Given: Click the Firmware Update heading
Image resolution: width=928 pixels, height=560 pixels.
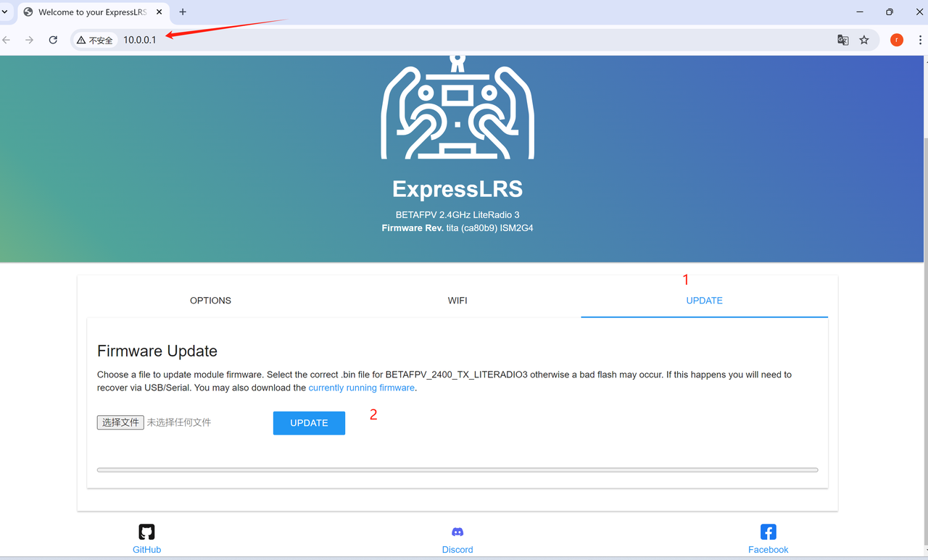Looking at the screenshot, I should (x=157, y=351).
